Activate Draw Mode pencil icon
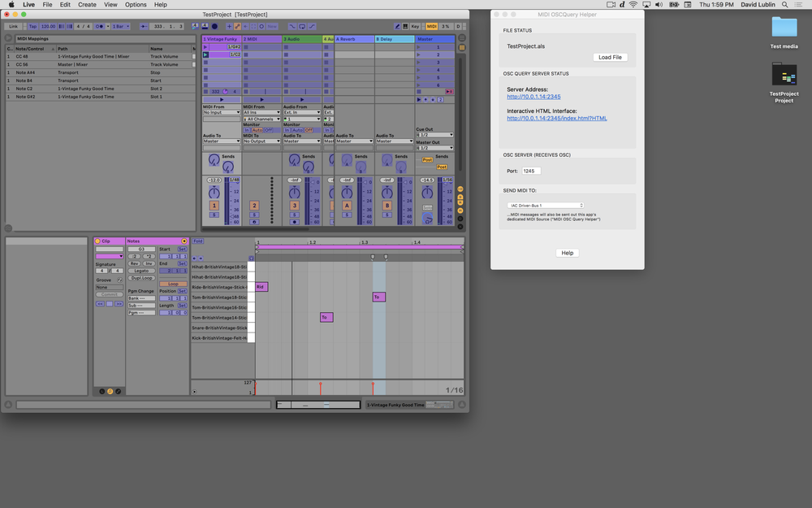This screenshot has height=508, width=812. point(397,26)
